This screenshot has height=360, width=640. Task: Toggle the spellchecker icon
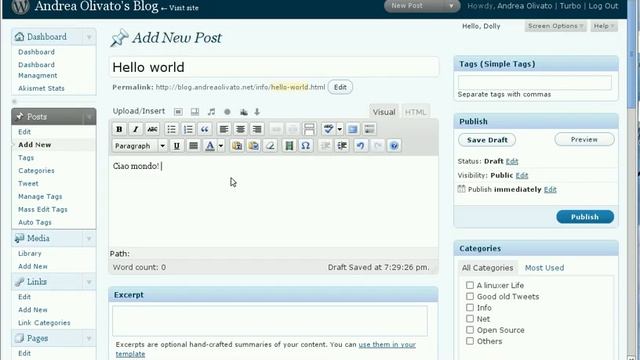point(328,129)
